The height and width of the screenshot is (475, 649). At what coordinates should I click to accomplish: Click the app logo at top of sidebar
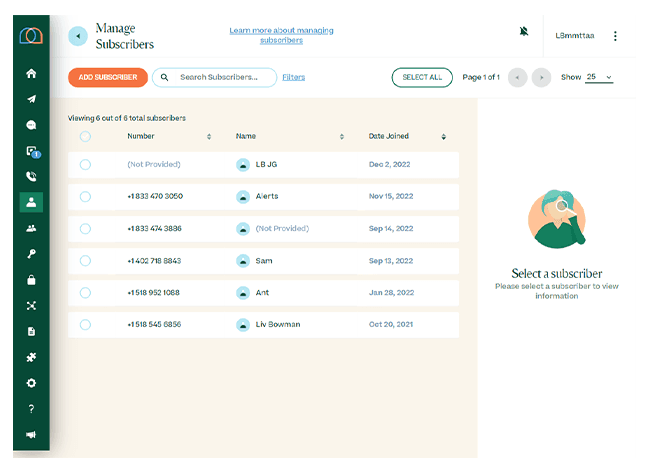pyautogui.click(x=31, y=36)
